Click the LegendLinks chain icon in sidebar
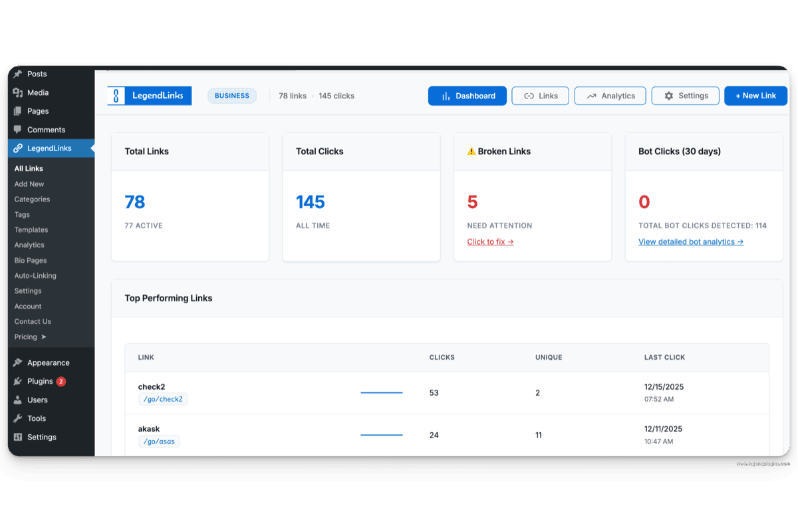Image resolution: width=798 pixels, height=532 pixels. coord(18,148)
